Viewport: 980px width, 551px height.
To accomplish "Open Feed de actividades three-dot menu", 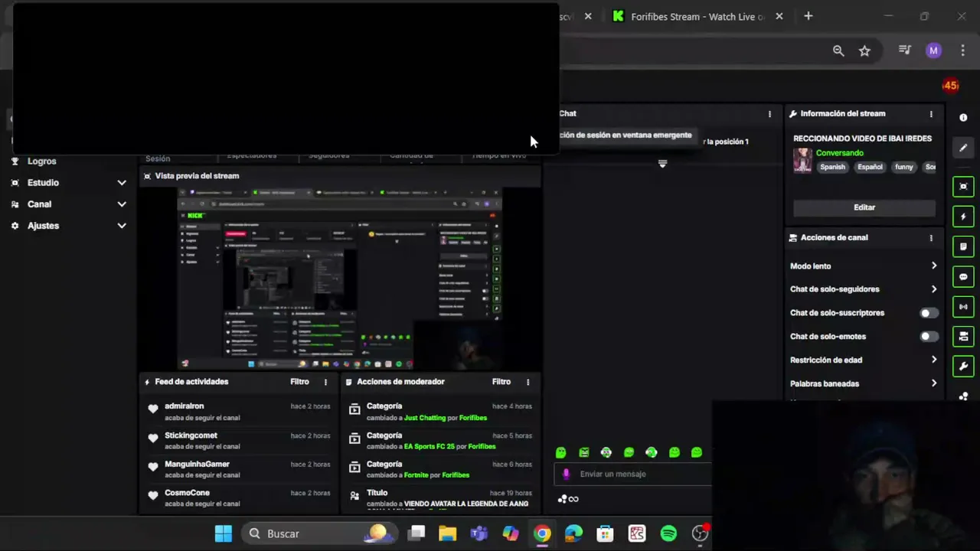I will click(325, 382).
